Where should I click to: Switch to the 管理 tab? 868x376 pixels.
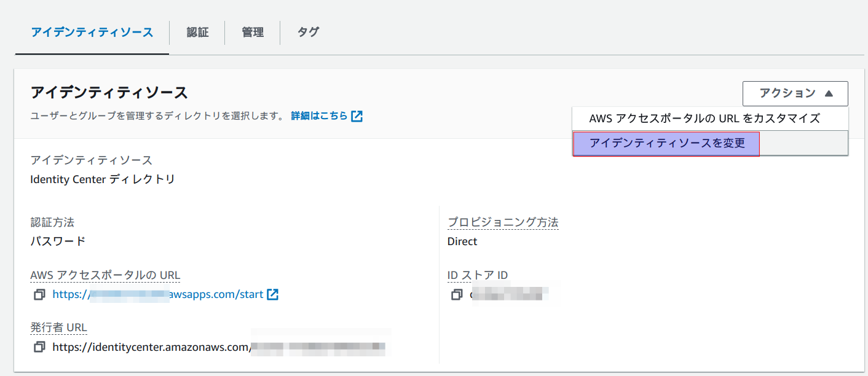point(253,33)
